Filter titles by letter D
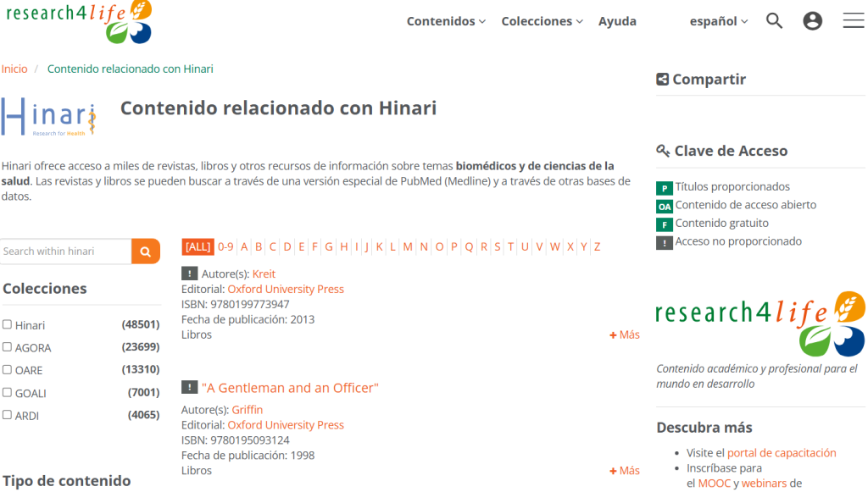868x492 pixels. [287, 246]
